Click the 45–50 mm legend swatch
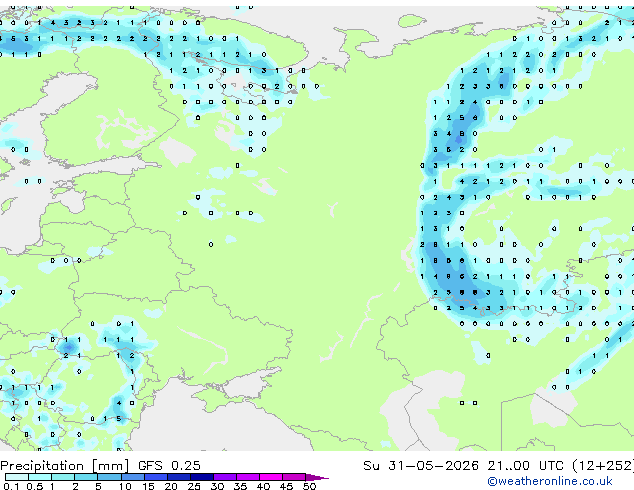Viewport: 634px width, 490px height. click(x=294, y=477)
